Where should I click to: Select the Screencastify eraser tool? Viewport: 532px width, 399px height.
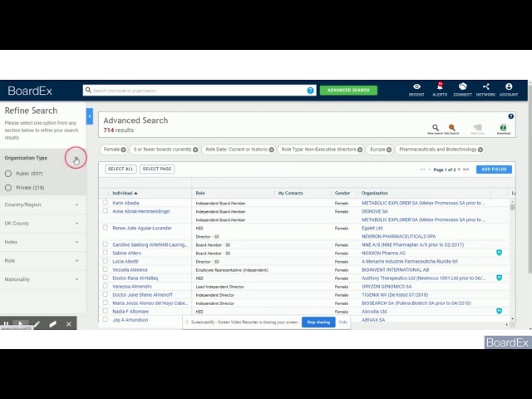click(52, 324)
